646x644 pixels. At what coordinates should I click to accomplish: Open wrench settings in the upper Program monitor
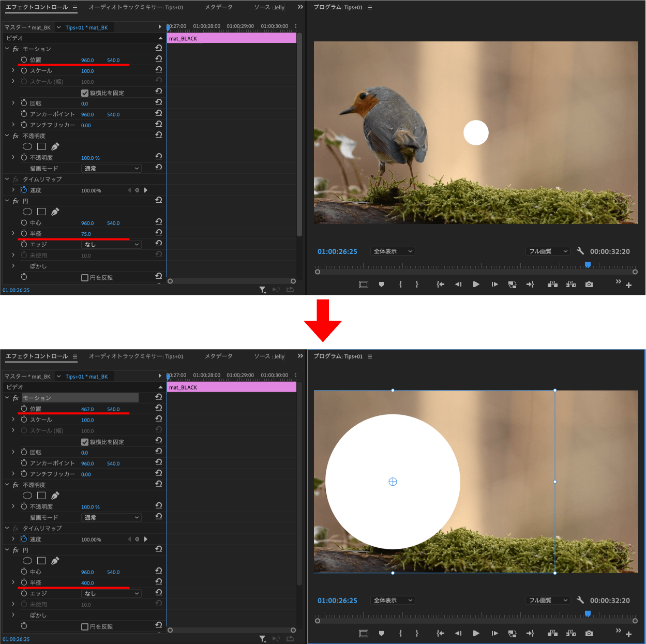click(580, 251)
